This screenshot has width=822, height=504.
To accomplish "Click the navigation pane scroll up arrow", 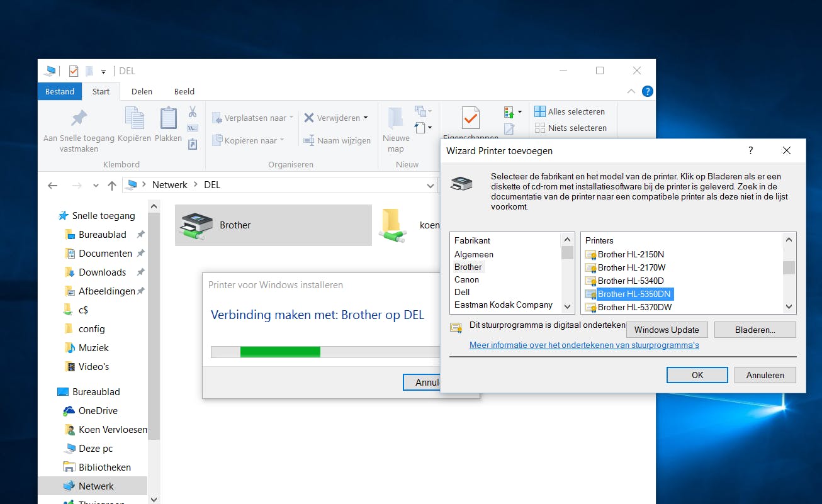I will click(x=154, y=206).
